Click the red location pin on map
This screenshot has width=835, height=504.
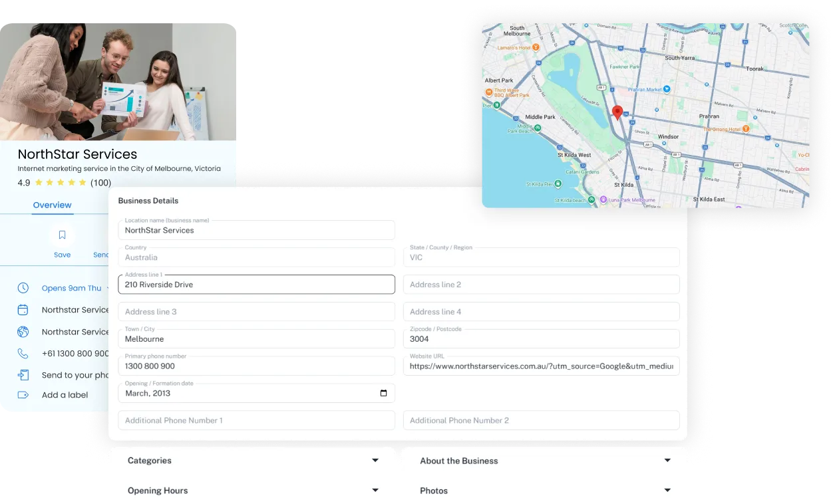point(617,112)
